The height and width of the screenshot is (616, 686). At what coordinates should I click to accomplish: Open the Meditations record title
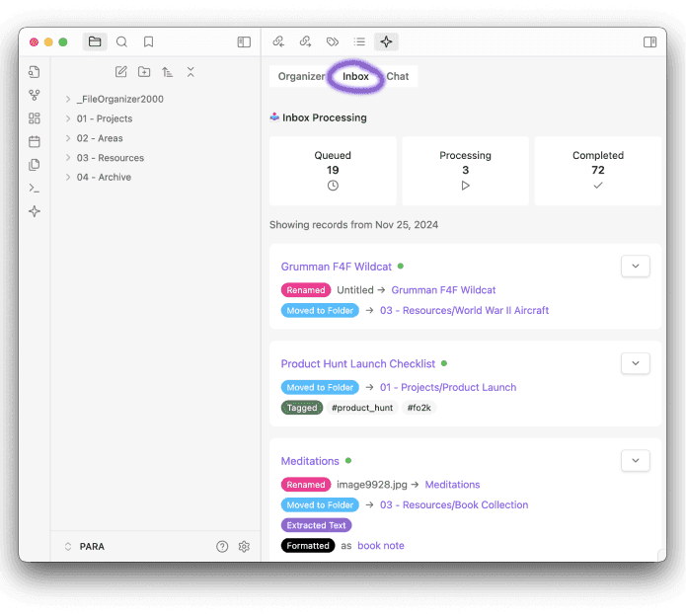tap(310, 461)
